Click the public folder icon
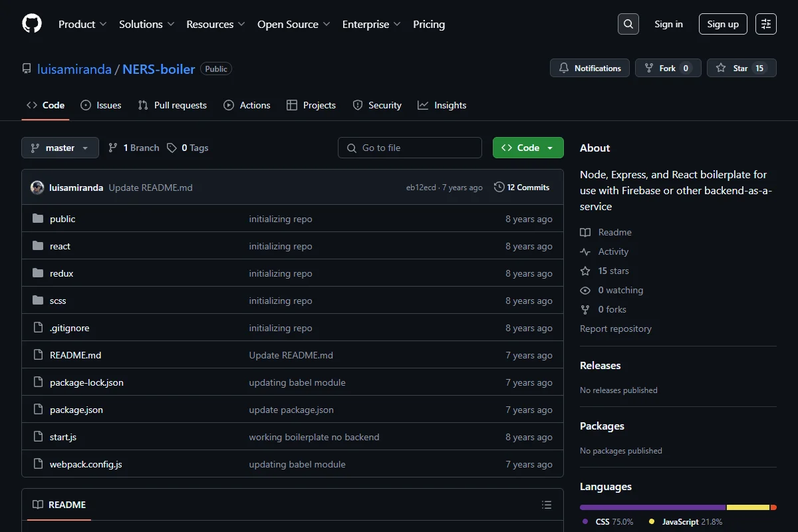The width and height of the screenshot is (798, 532). click(x=38, y=219)
